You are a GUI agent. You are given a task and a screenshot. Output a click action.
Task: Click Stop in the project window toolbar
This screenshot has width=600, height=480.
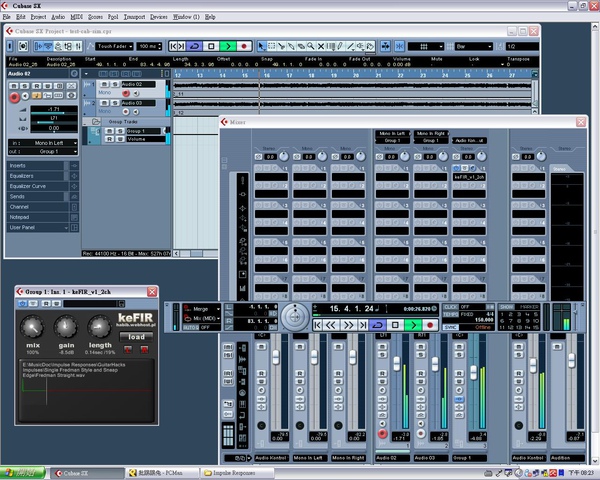tap(211, 46)
